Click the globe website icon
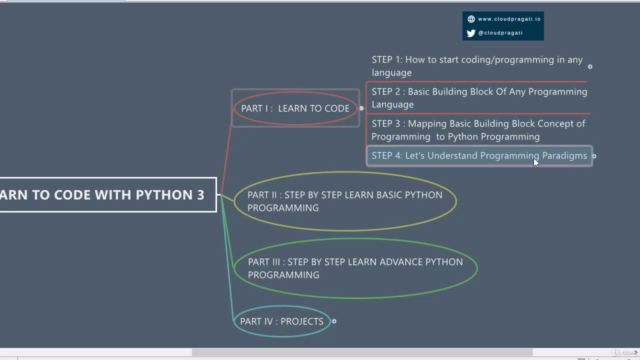The width and height of the screenshot is (640, 360). click(471, 19)
